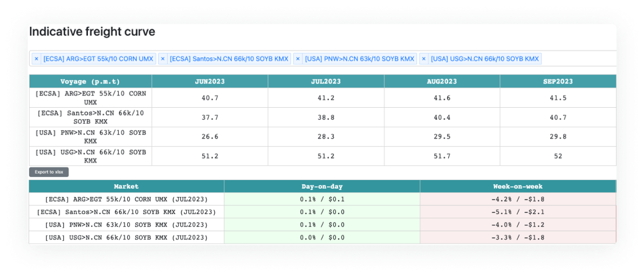
Task: Click the 0.0% / $0.0 day-on-day cell
Action: [x=322, y=238]
